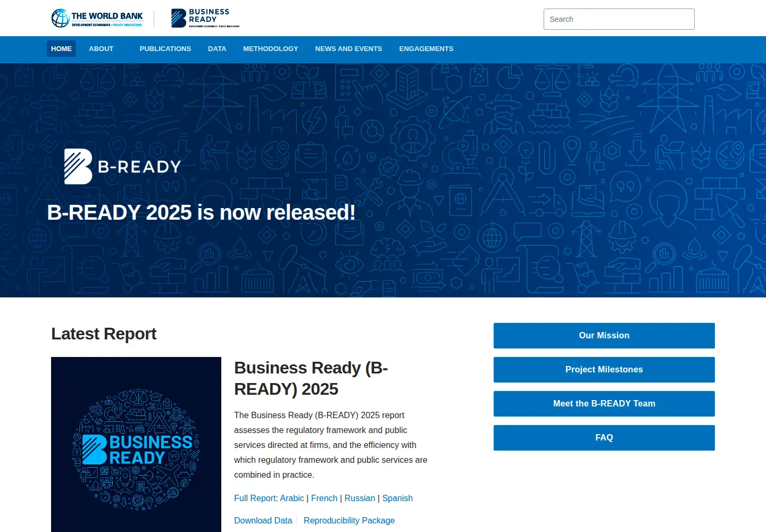Screen dimensions: 766x532
Task: Click the Business Ready header logo
Action: pyautogui.click(x=205, y=18)
